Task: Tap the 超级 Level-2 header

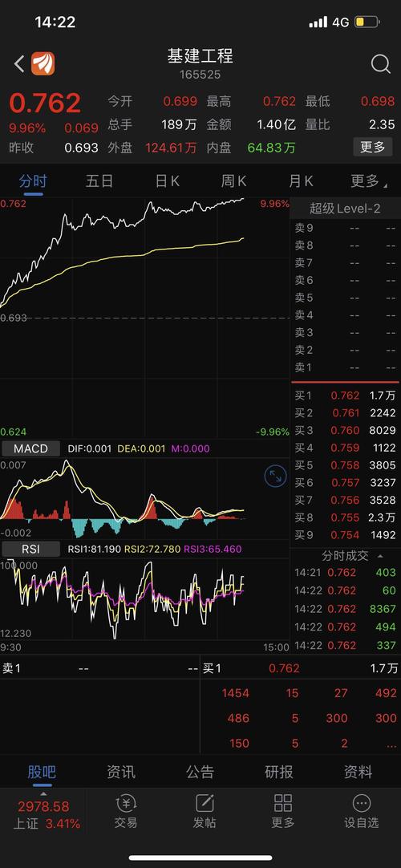Action: 345,209
